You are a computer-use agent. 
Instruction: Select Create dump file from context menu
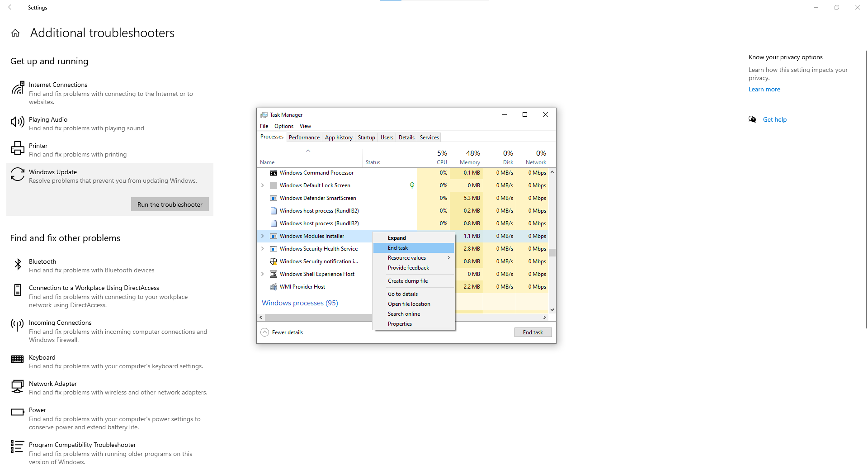[414, 281]
